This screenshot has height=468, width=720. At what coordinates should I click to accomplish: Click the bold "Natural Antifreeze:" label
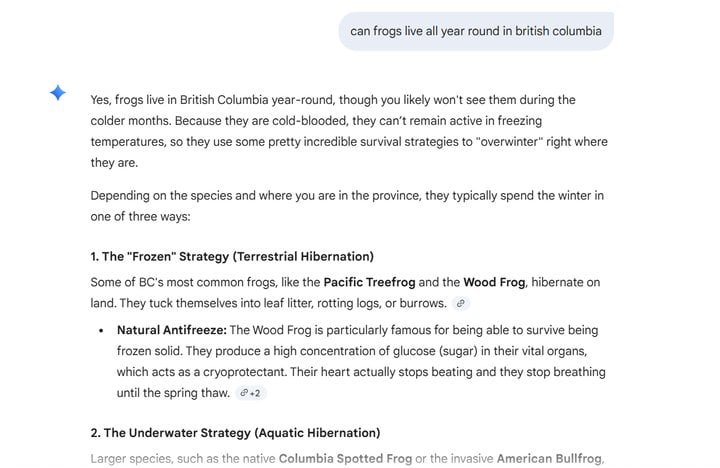(172, 330)
